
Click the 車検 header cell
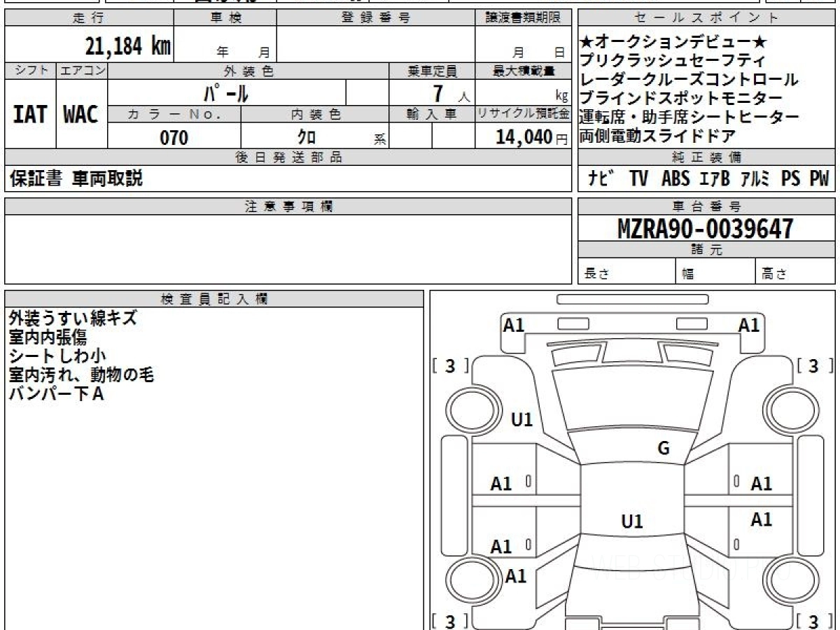tap(225, 18)
